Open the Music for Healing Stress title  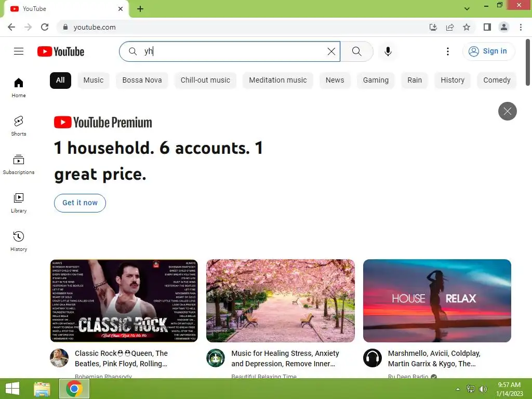pos(285,358)
